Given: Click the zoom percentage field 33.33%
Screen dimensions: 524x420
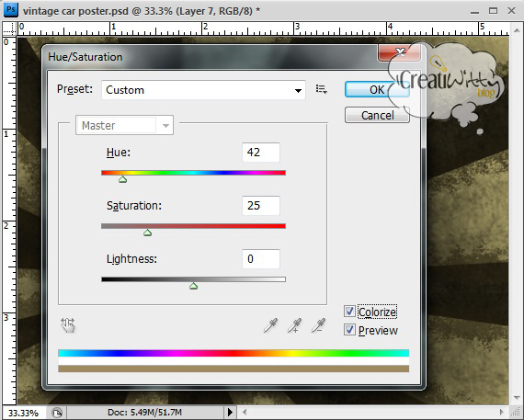Looking at the screenshot, I should [x=23, y=413].
